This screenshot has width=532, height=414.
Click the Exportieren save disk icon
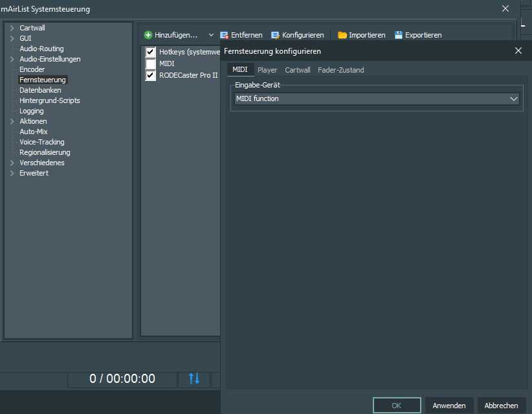click(399, 35)
